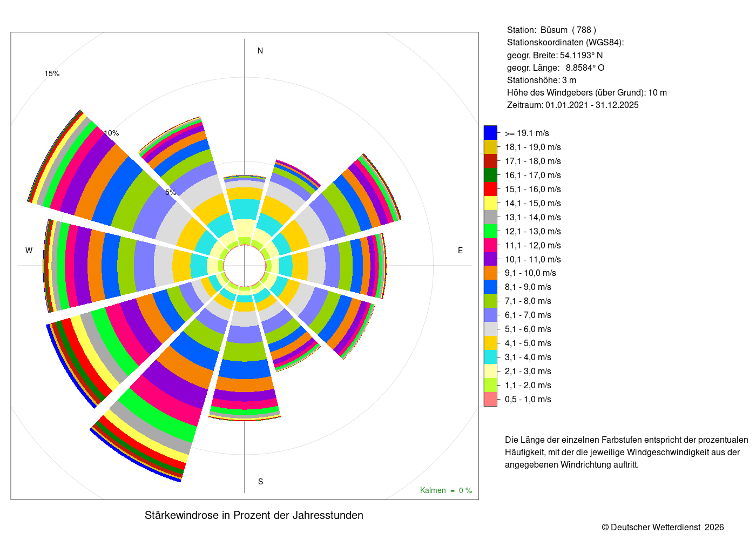Screen dimensions: 756x540
Task: Select the 18,1 - 19,0 m/s legend color
Action: pyautogui.click(x=490, y=147)
